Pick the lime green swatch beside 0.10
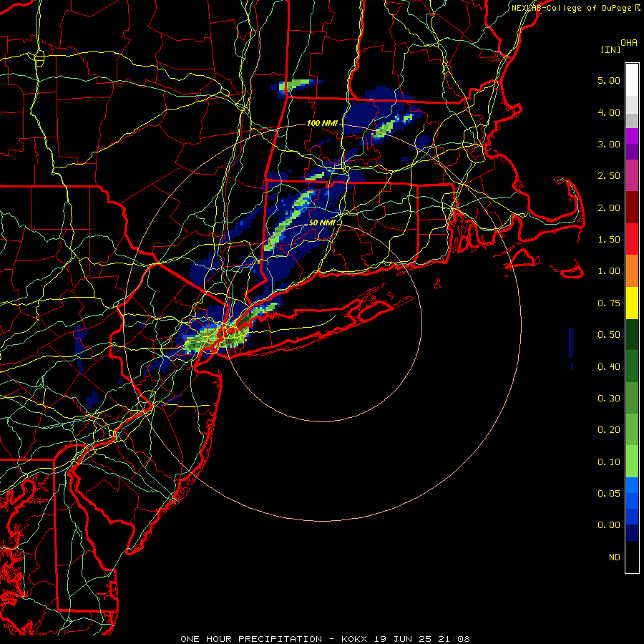Viewport: 644px width, 644px height. pyautogui.click(x=632, y=462)
